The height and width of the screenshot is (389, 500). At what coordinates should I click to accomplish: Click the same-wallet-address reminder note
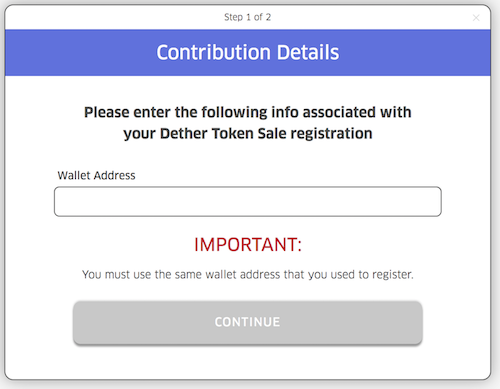[248, 274]
